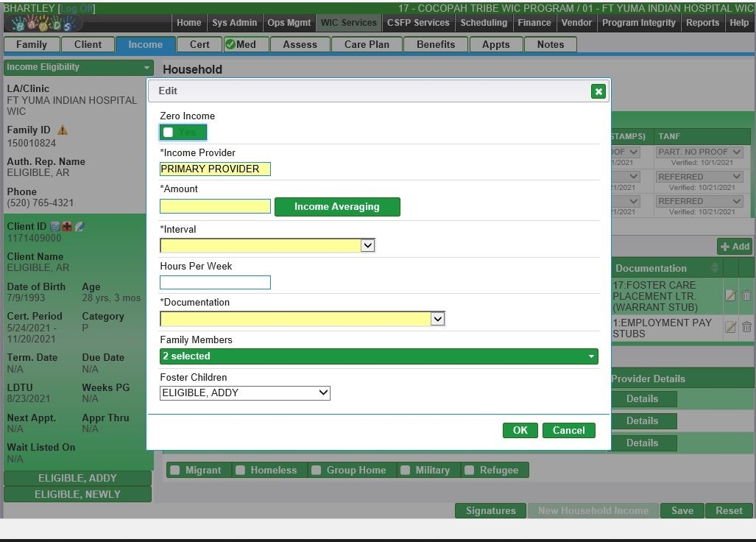The image size is (756, 542).
Task: Enable the Homeless checkbox
Action: click(x=240, y=470)
